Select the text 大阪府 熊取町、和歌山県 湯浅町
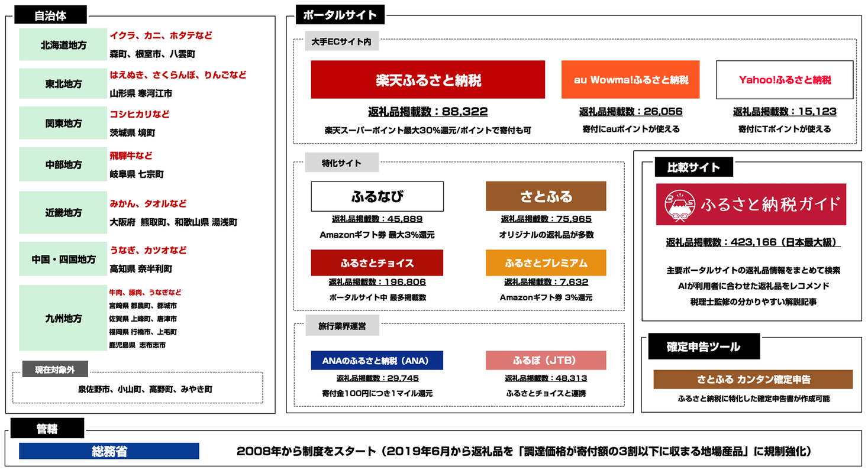The image size is (868, 473). pyautogui.click(x=173, y=222)
